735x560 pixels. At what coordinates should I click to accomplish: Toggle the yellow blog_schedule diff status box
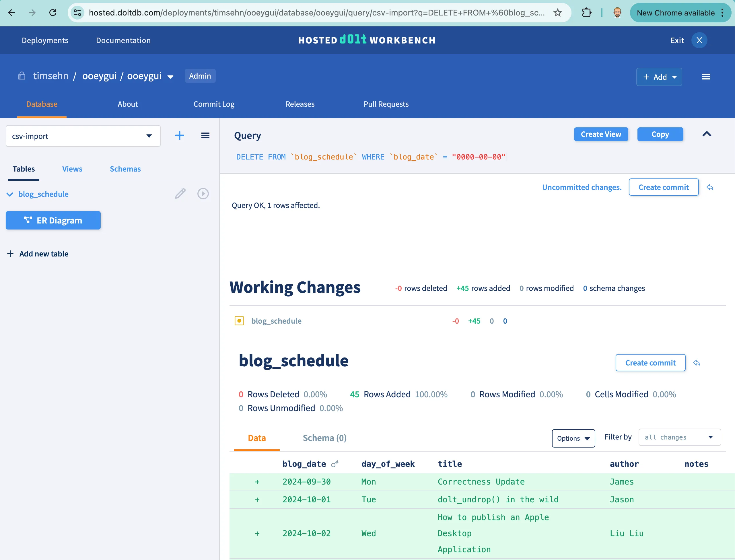coord(239,321)
